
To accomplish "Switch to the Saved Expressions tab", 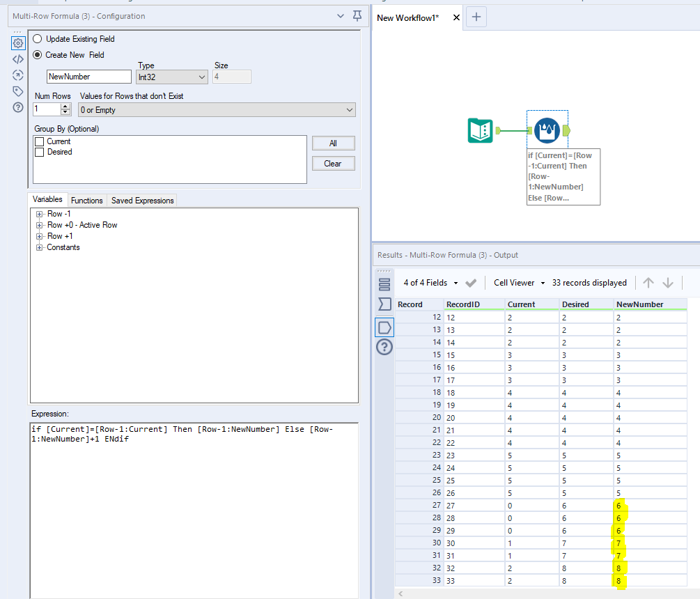I will pos(141,200).
